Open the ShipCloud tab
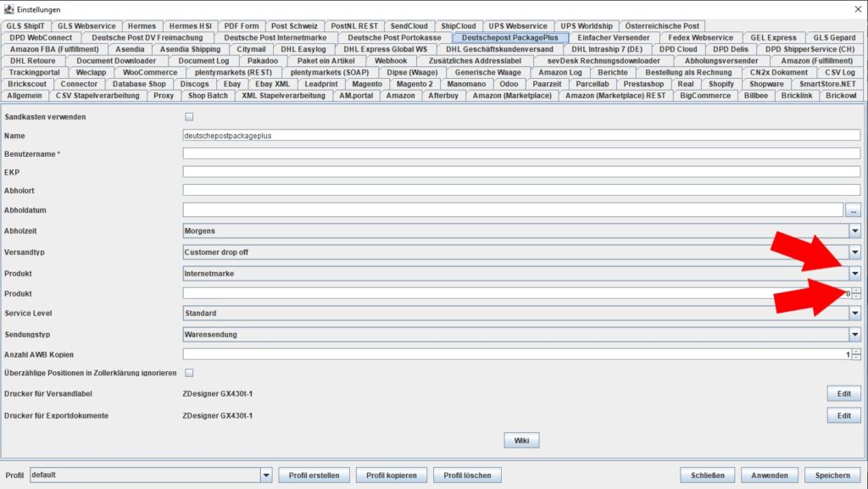Image resolution: width=868 pixels, height=489 pixels. [459, 26]
